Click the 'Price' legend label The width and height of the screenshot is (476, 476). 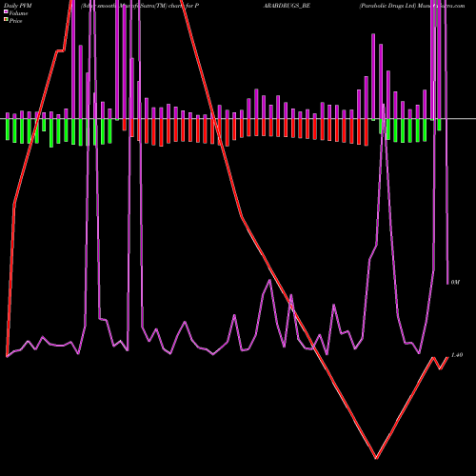pyautogui.click(x=15, y=21)
